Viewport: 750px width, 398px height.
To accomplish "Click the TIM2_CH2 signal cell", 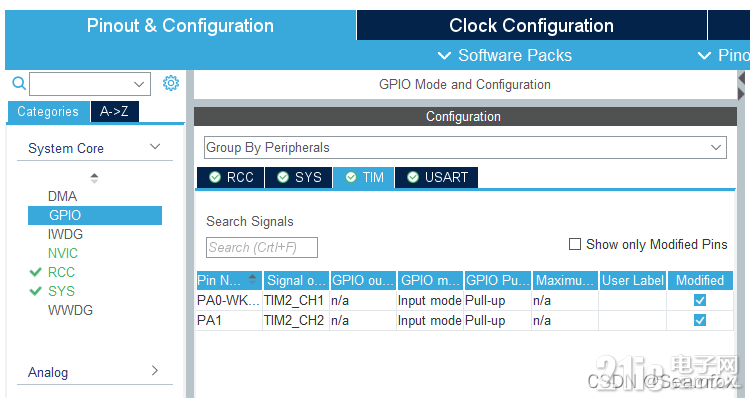I will pyautogui.click(x=296, y=320).
